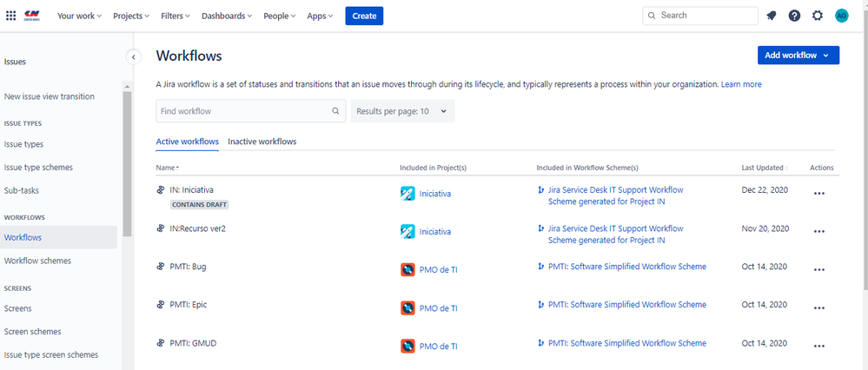Open the notifications bell icon
This screenshot has height=370, width=868.
[772, 16]
